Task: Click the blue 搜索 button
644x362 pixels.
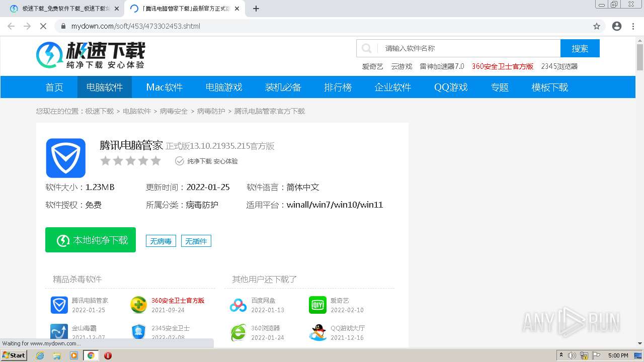Action: [x=580, y=48]
